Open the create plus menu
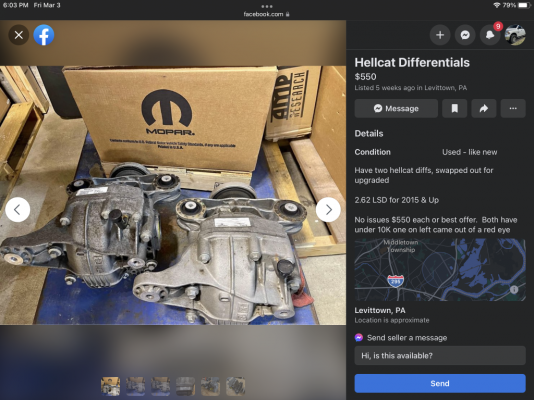The height and width of the screenshot is (400, 534). point(440,35)
